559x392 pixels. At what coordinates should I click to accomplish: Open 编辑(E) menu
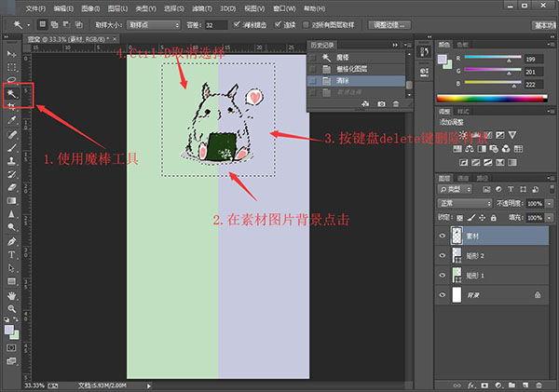(63, 8)
